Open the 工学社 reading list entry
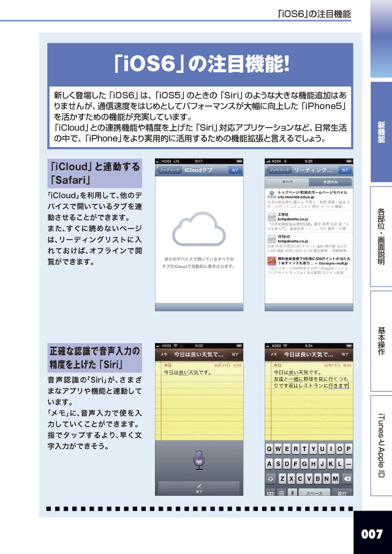Image resolution: width=392 pixels, height=554 pixels. pos(309,221)
